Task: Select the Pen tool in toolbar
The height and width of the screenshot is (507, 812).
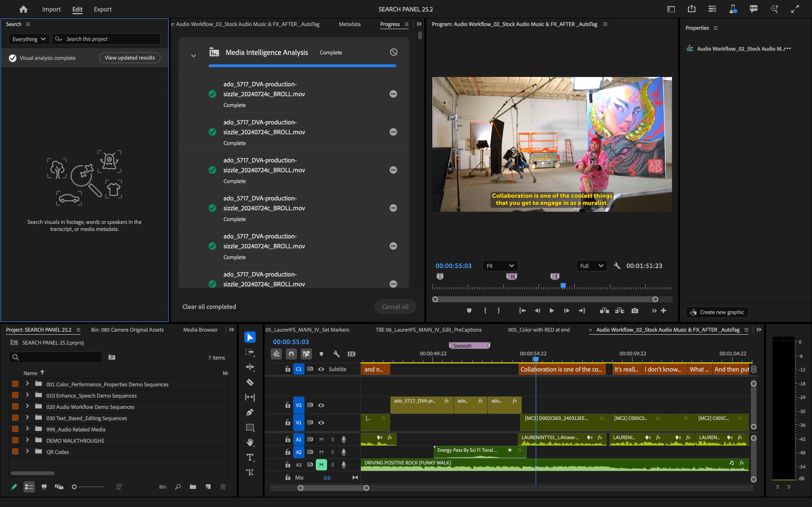Action: 250,412
